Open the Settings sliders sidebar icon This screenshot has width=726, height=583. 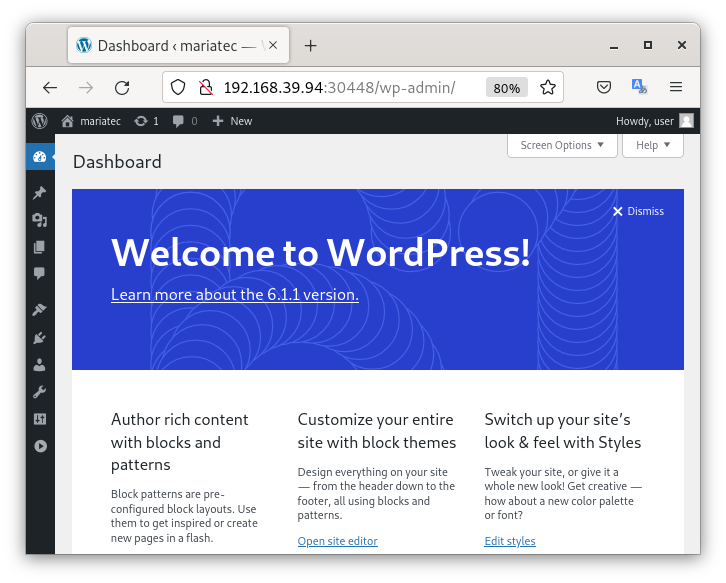pyautogui.click(x=40, y=419)
